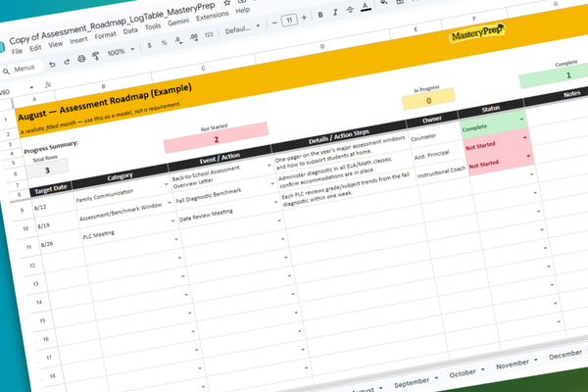
Task: Open the File menu
Action: 17,51
